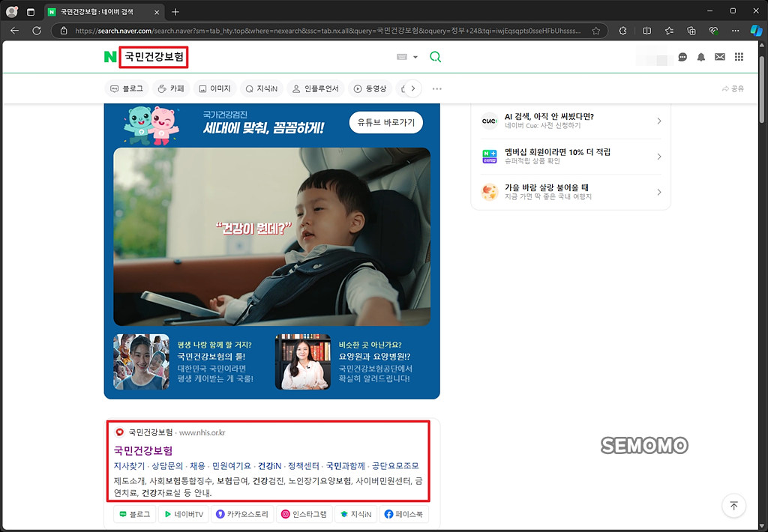The width and height of the screenshot is (768, 532).
Task: Click the 민원여기요 sublink
Action: point(232,466)
